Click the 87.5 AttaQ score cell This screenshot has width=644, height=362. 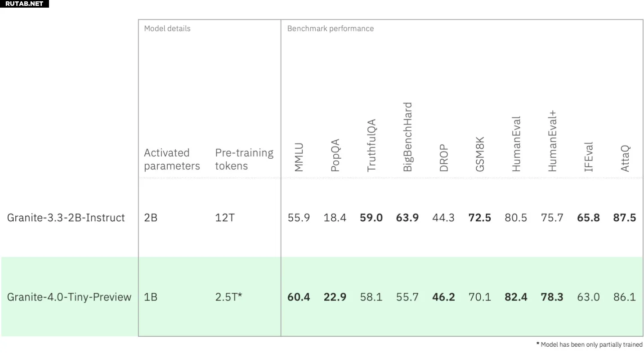[x=625, y=218]
